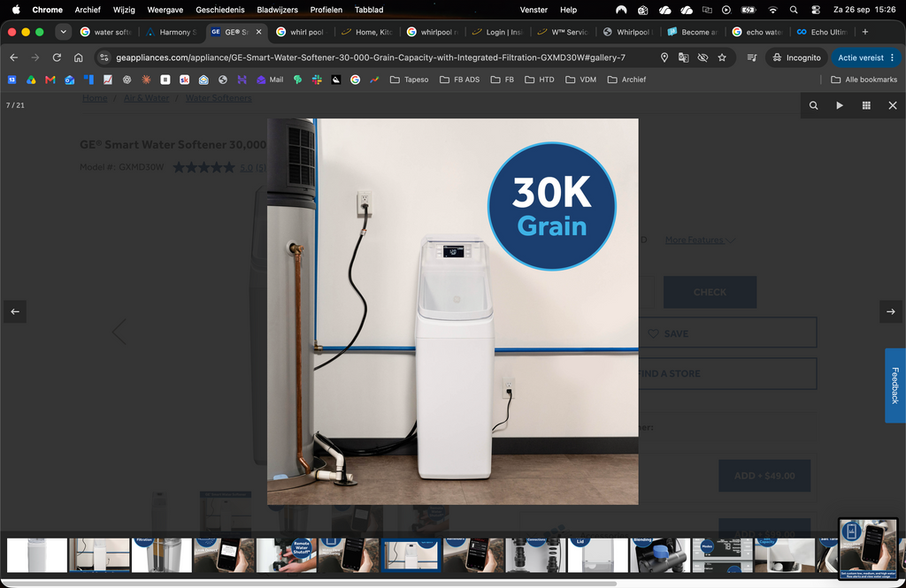This screenshot has width=906, height=588.
Task: Open the Outlook bookmark icon
Action: [69, 80]
